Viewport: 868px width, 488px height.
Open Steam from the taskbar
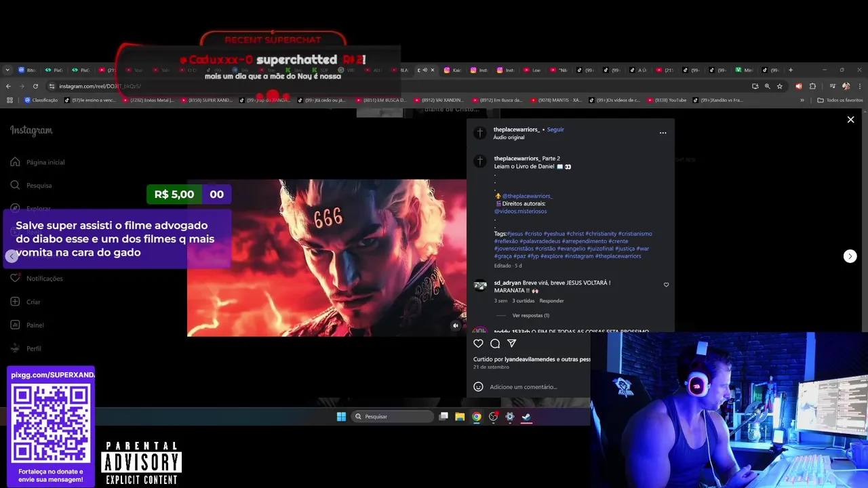(526, 416)
